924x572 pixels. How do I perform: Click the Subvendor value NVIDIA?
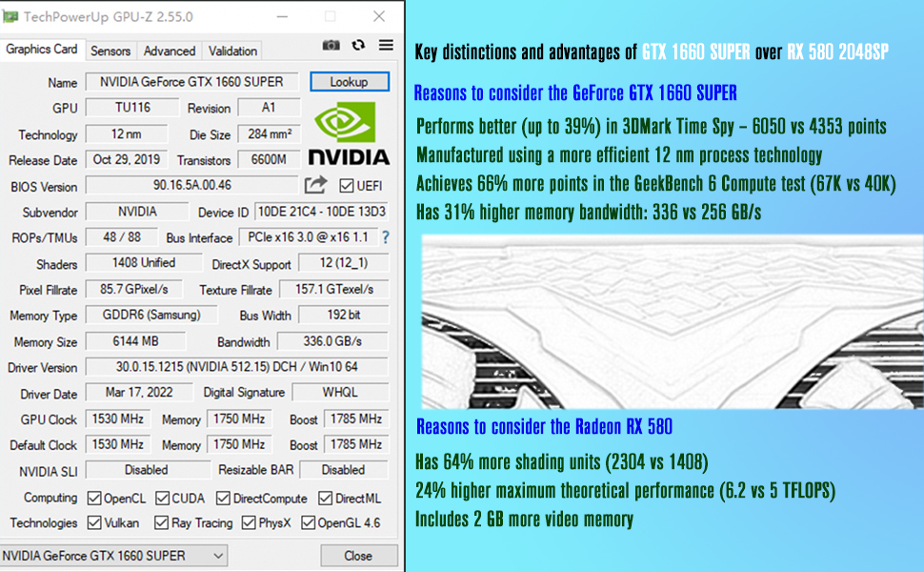pos(137,211)
